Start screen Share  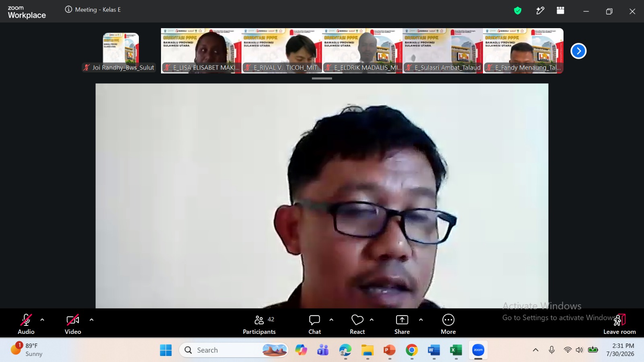pyautogui.click(x=402, y=324)
